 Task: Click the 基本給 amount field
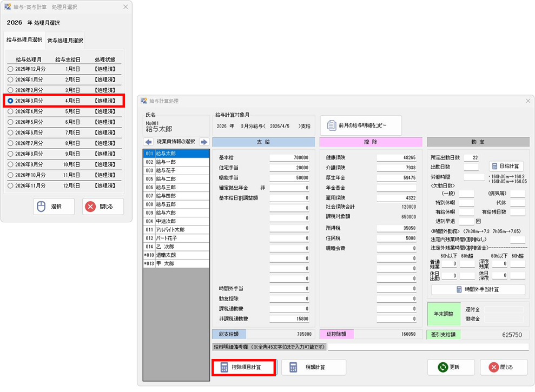(289, 157)
